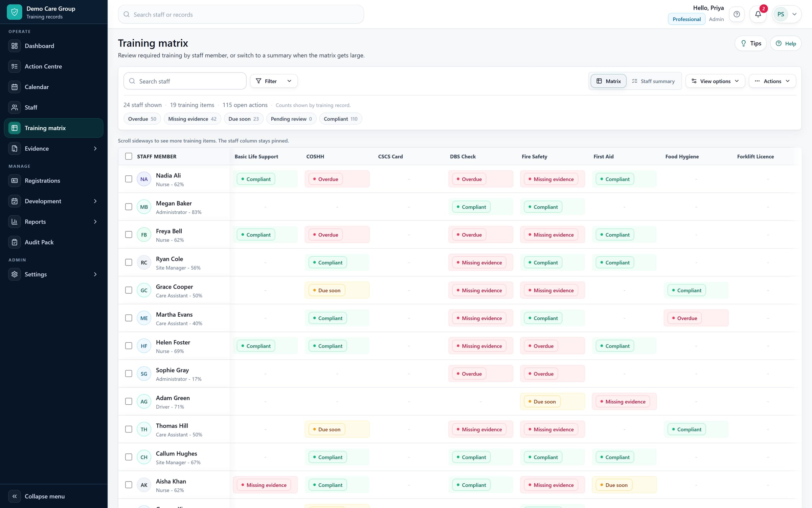Tick Helen Foster's checkbox
The image size is (812, 508).
[129, 346]
